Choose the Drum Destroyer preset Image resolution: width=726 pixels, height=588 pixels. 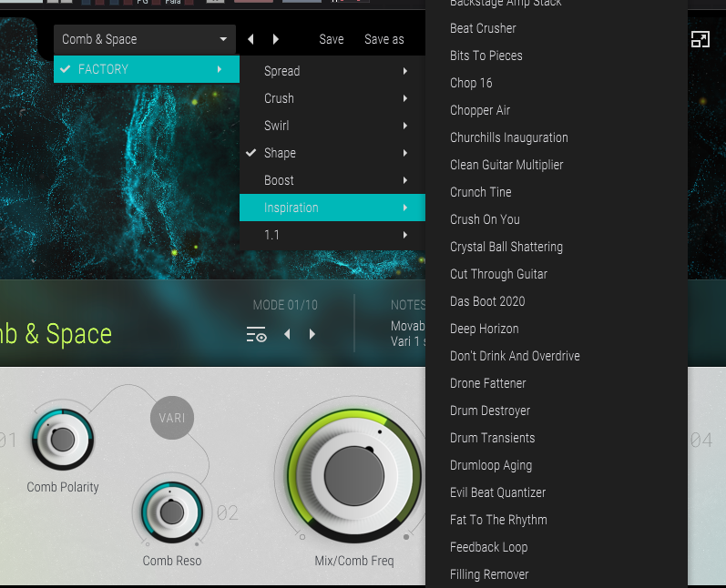coord(557,411)
